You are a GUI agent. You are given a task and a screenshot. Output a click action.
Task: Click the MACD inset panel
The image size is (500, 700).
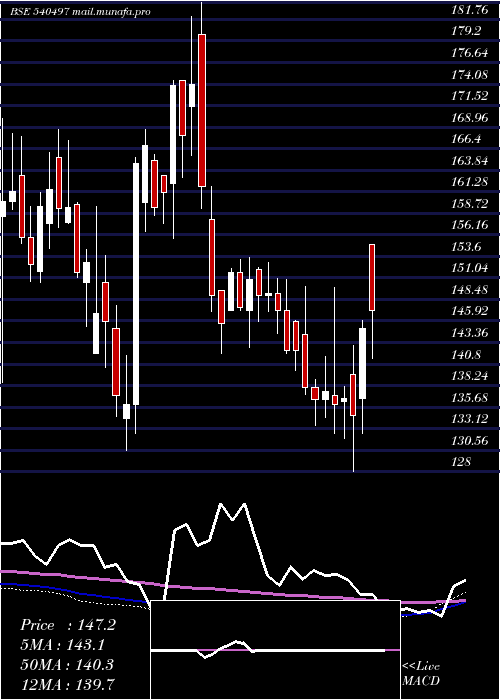(x=275, y=650)
